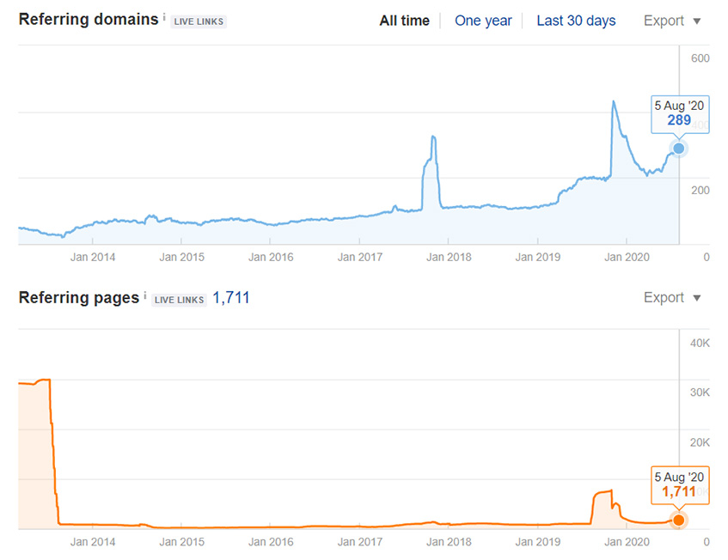This screenshot has width=728, height=560.
Task: Open Export dropdown for Referring pages
Action: (672, 297)
